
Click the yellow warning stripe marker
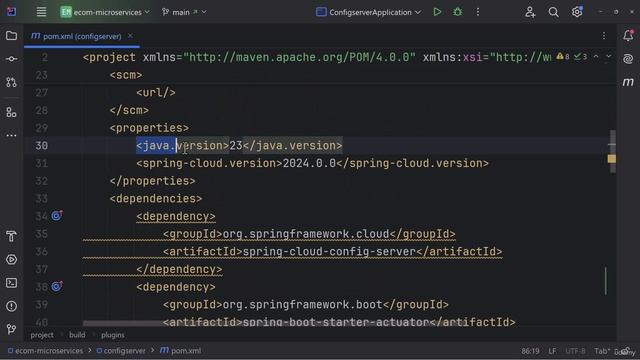(611, 159)
